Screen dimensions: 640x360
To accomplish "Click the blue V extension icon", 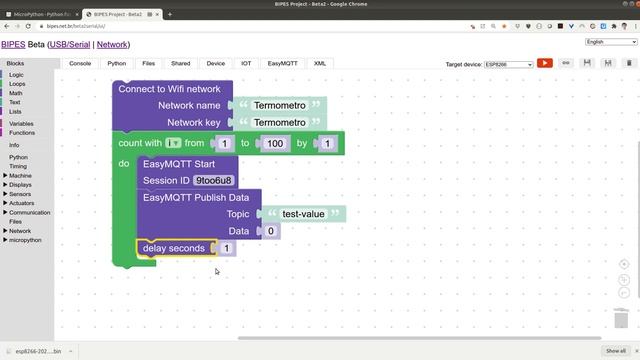I will pyautogui.click(x=571, y=26).
